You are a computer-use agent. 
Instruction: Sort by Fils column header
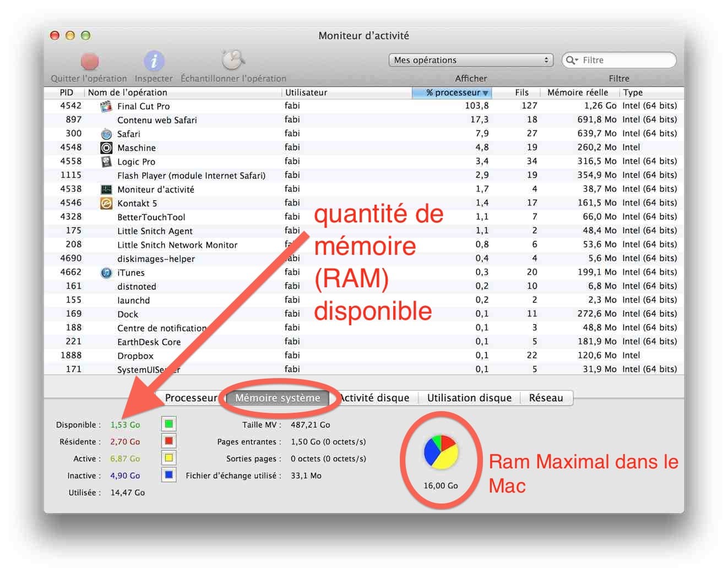(x=515, y=92)
